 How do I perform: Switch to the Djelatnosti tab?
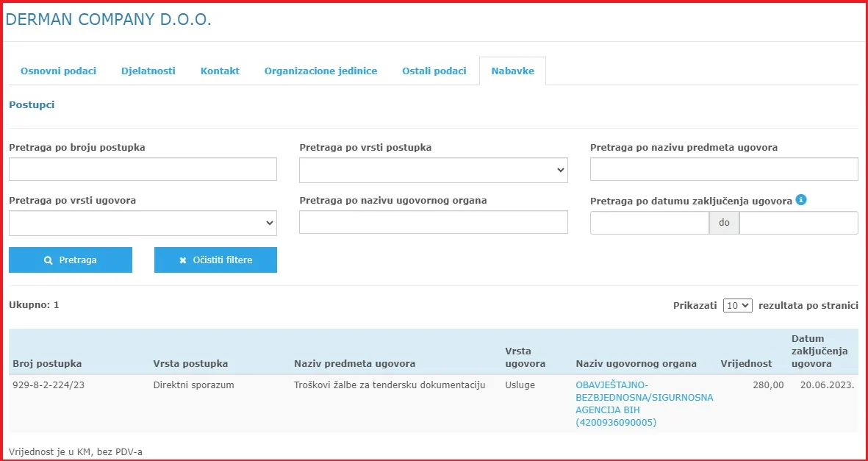pyautogui.click(x=148, y=71)
